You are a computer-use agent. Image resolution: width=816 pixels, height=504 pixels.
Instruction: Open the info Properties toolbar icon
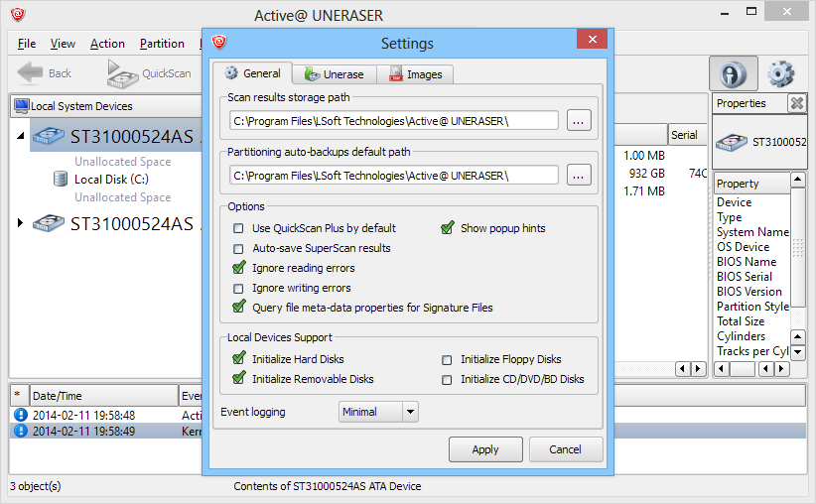(x=733, y=73)
